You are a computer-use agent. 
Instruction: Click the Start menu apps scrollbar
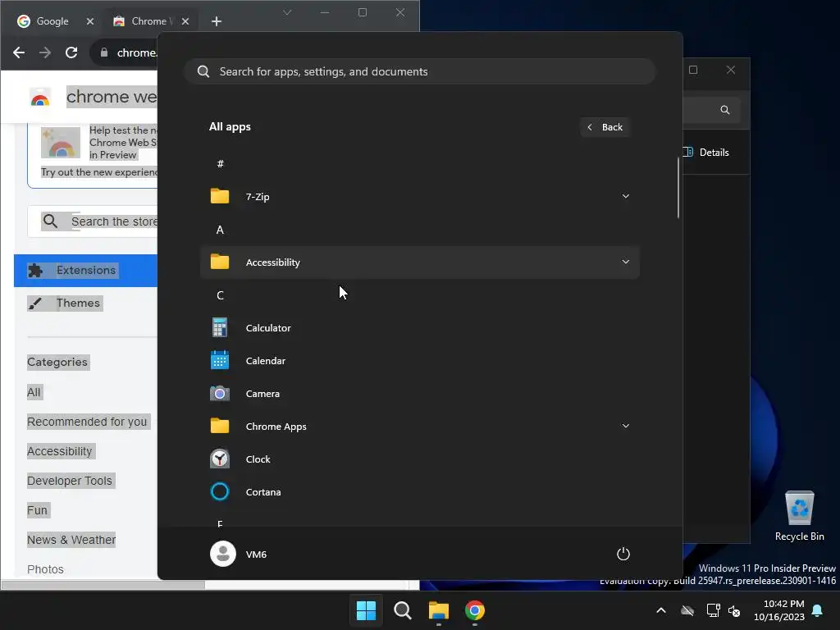678,188
